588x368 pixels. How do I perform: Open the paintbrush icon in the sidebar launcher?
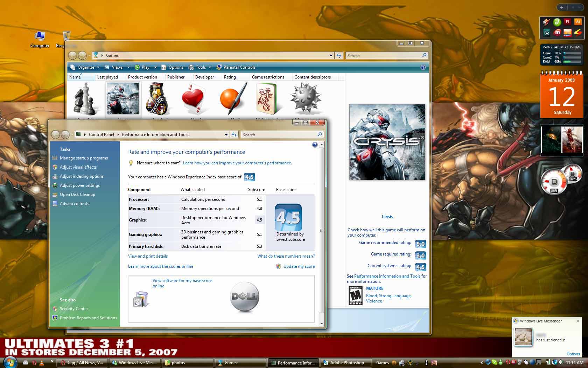coord(546,22)
